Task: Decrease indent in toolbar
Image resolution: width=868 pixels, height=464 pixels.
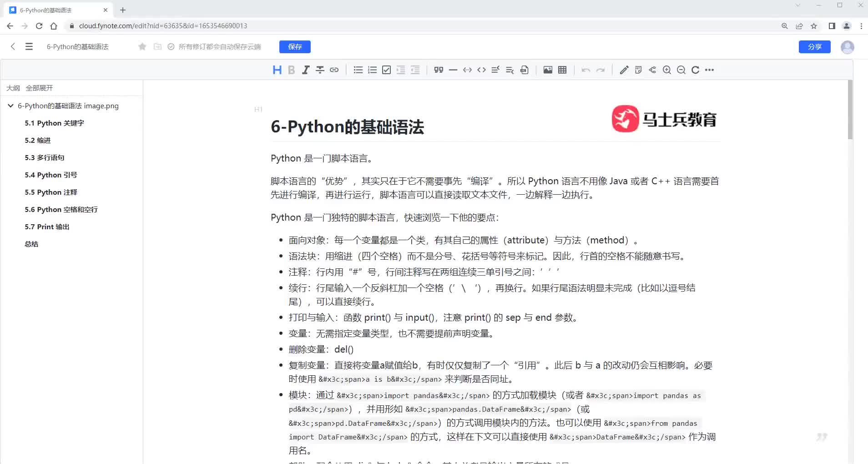Action: coord(415,70)
